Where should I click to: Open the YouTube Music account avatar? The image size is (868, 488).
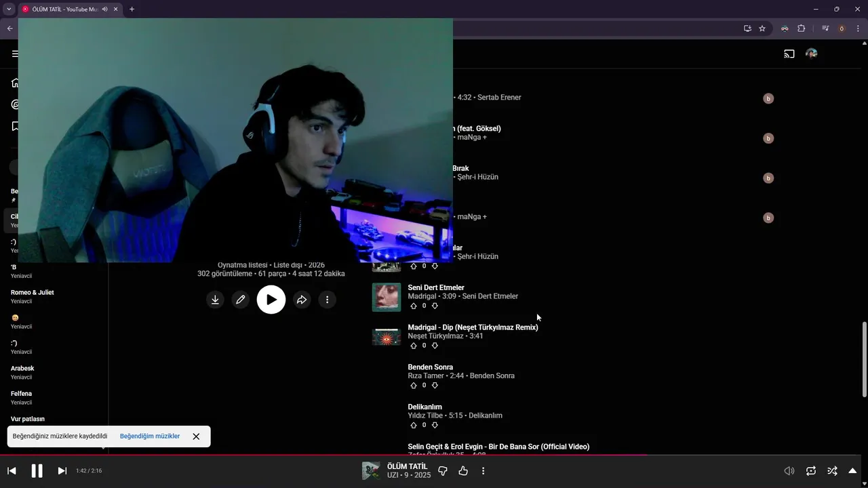pos(812,54)
